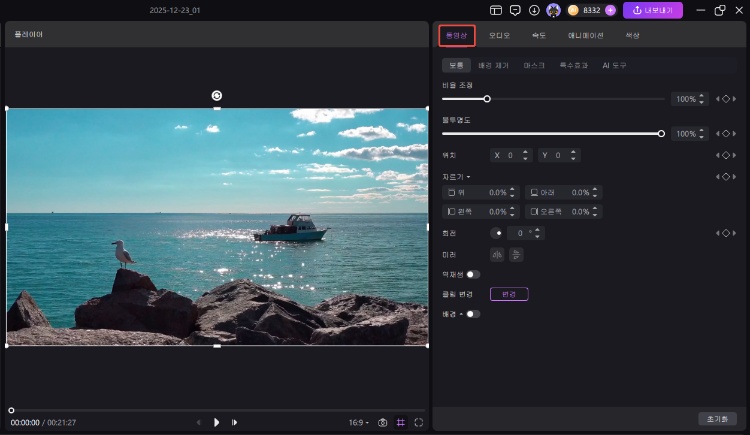The width and height of the screenshot is (750, 435).
Task: Toggle the purple grid guide icon in player
Action: 401,423
